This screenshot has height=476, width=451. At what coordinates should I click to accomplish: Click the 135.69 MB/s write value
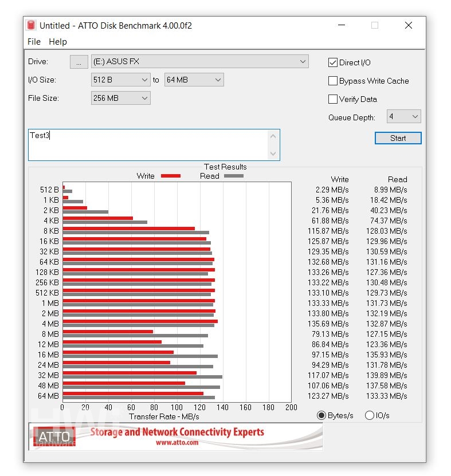point(328,324)
